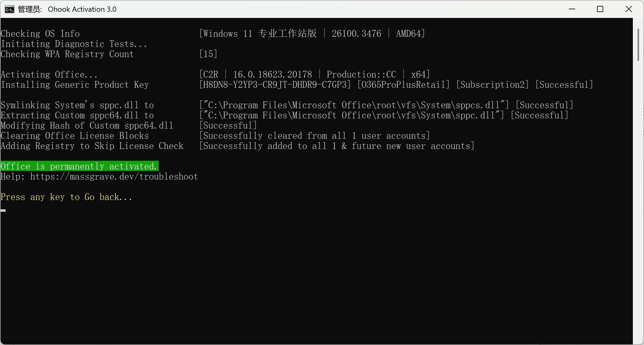Click the Ohook Activation 3.0 title text
This screenshot has height=345, width=644.
coord(82,9)
